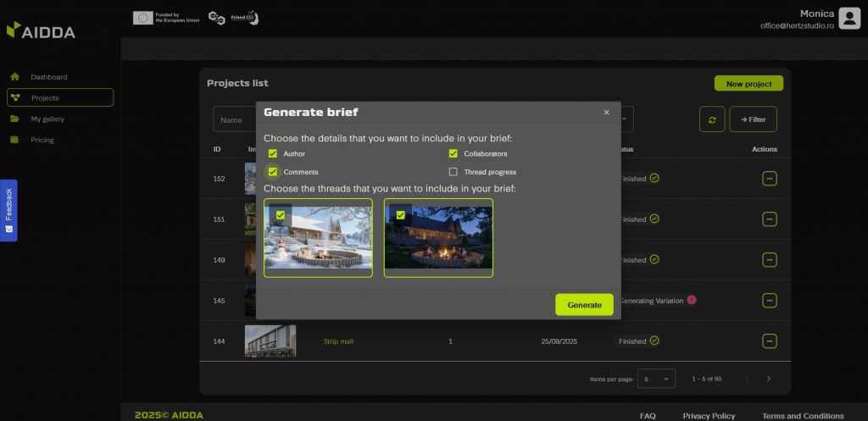Open the Pricing page
Screen dimensions: 868x421
pos(42,141)
